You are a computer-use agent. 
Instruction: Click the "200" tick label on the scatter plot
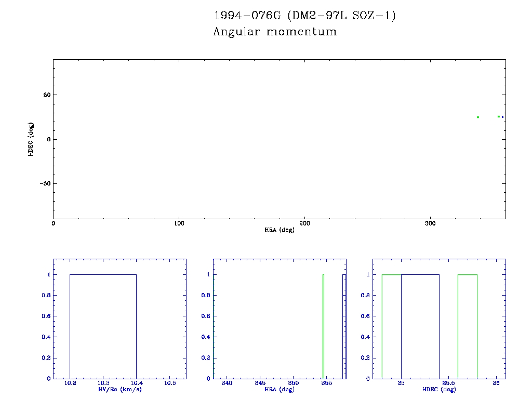304,223
